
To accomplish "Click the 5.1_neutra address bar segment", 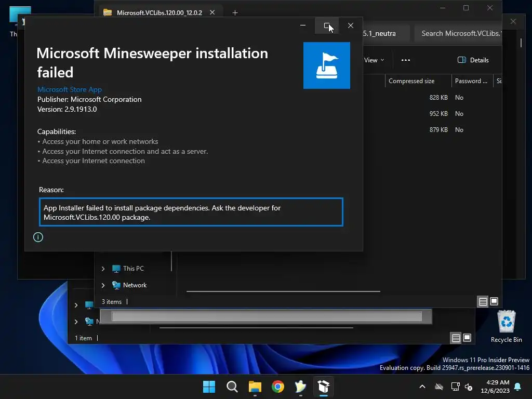I will click(x=379, y=34).
